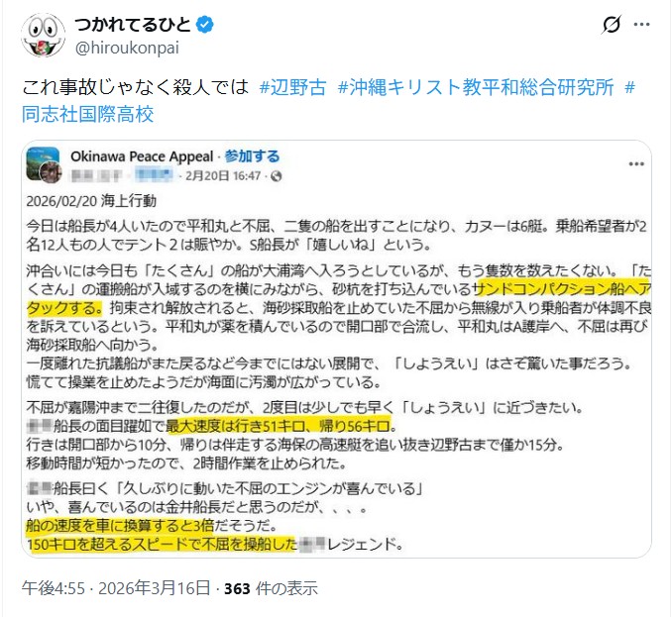
Task: Open the Grok slash-circle icon
Action: coord(612,25)
